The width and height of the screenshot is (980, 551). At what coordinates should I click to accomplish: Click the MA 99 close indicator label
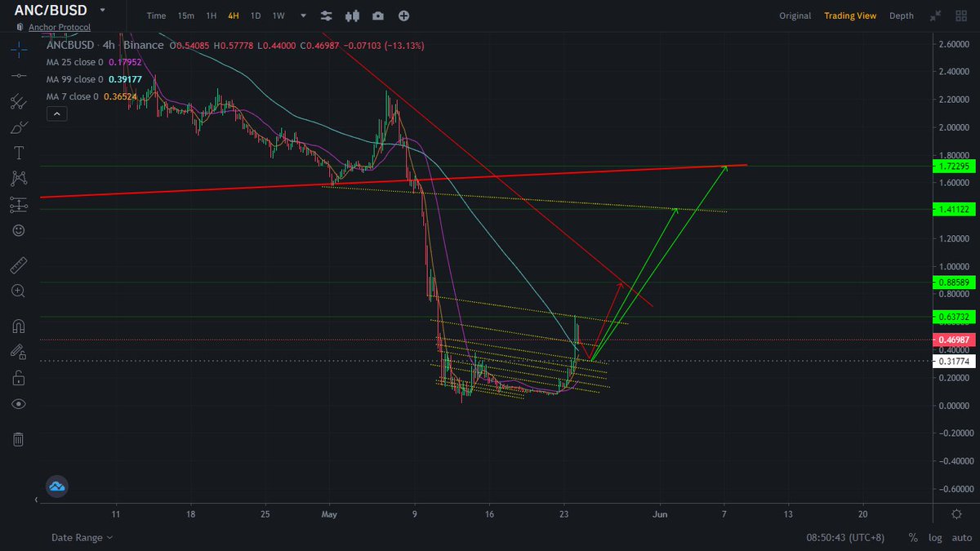point(75,79)
